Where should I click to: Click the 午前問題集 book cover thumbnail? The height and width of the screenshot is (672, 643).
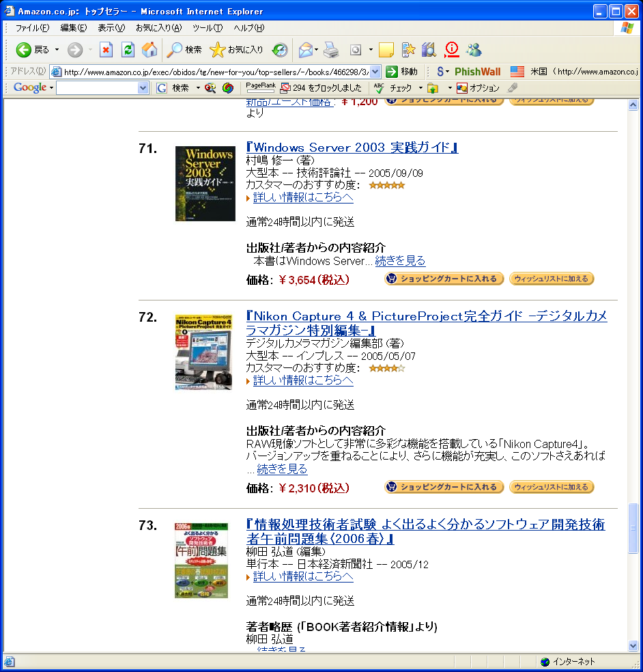201,561
